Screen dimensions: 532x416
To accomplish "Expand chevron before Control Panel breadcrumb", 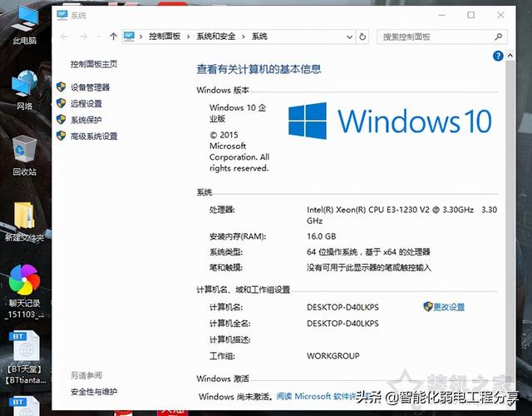I will pos(140,37).
